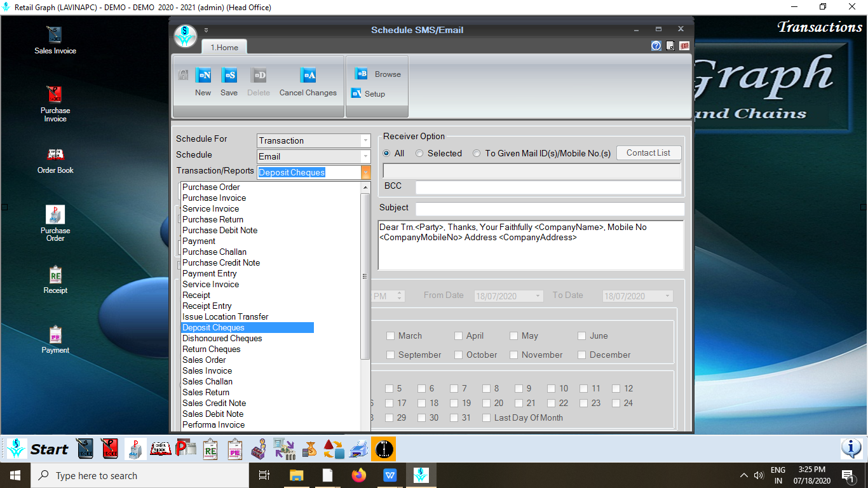
Task: Open the To Date picker dropdown
Action: pos(667,296)
